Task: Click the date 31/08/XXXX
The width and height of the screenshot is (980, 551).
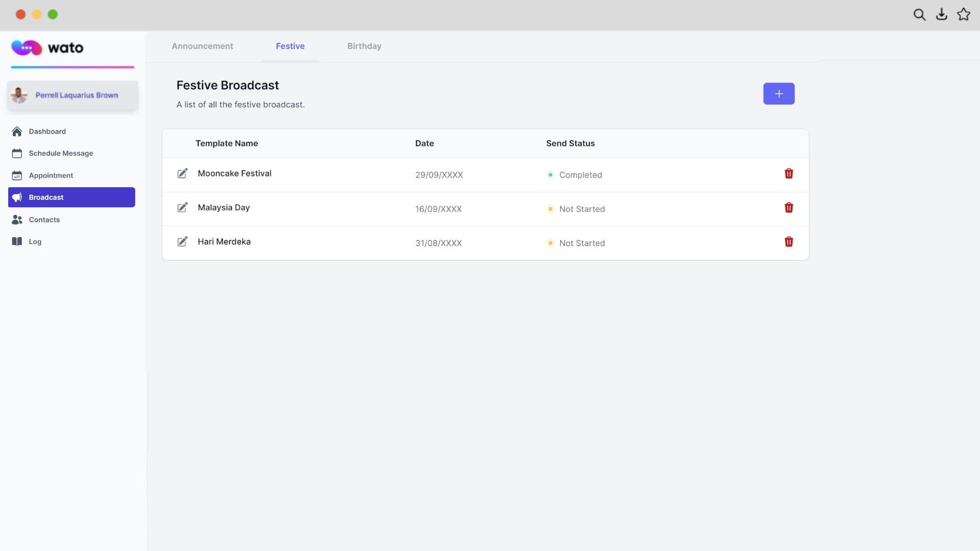Action: [438, 243]
